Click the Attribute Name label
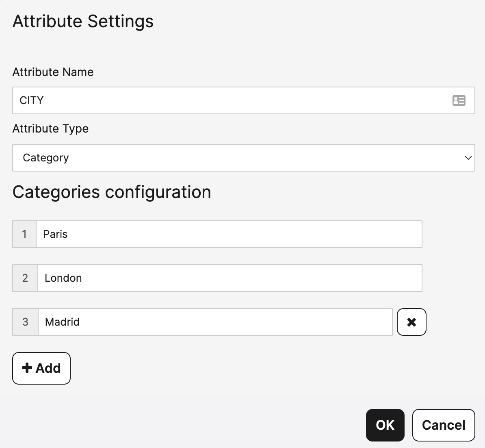The width and height of the screenshot is (485, 448). (x=53, y=72)
